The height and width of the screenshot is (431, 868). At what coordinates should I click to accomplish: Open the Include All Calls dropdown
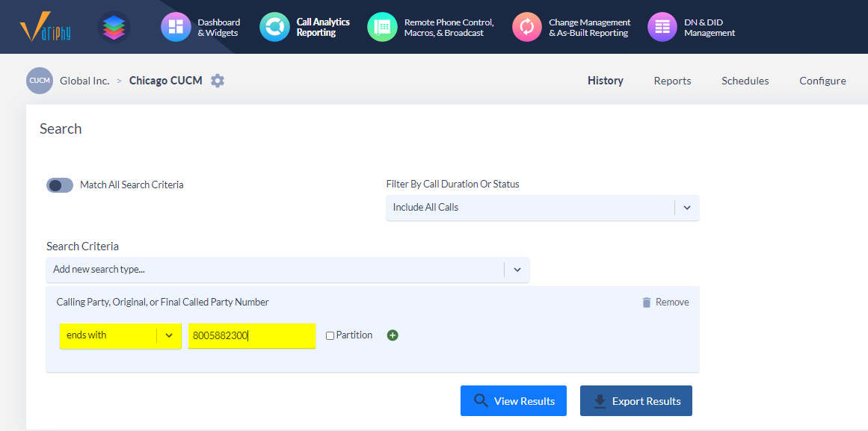[543, 208]
